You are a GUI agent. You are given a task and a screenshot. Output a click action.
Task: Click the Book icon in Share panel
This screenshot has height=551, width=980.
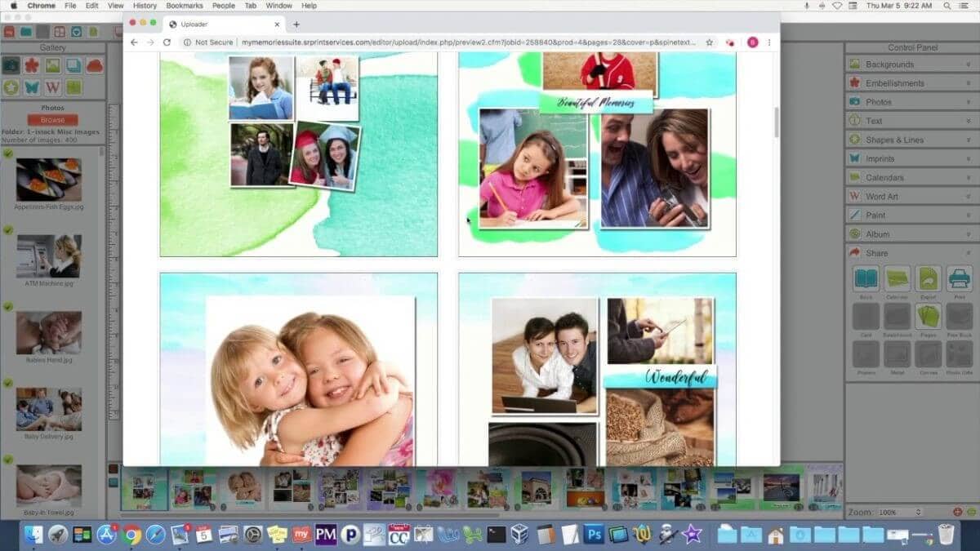click(866, 279)
